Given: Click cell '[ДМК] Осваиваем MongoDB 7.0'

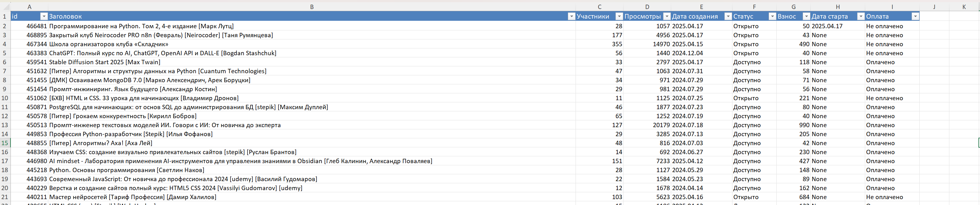Looking at the screenshot, I should click(312, 80).
